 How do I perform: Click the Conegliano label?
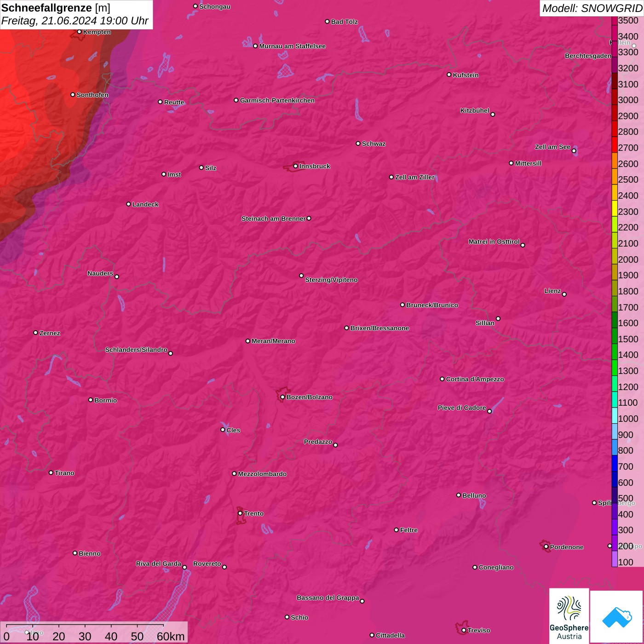(x=496, y=567)
